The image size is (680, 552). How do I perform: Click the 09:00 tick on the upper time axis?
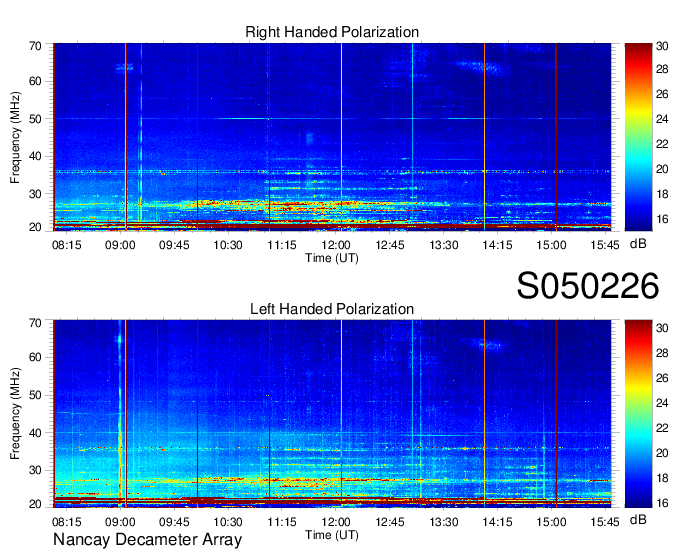pyautogui.click(x=120, y=245)
